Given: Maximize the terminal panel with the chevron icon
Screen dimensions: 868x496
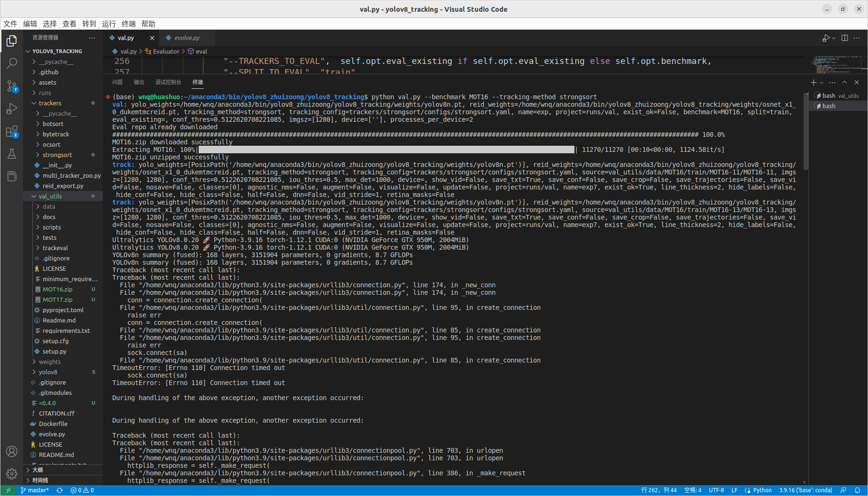Looking at the screenshot, I should [845, 82].
